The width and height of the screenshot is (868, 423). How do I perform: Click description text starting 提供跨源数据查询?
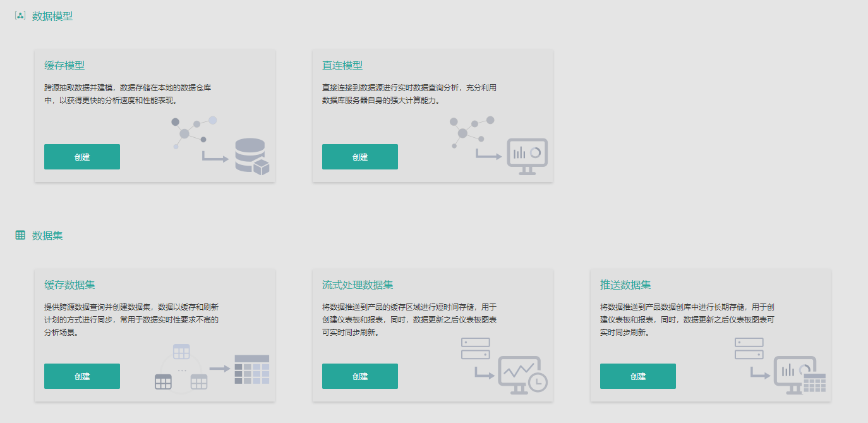131,320
